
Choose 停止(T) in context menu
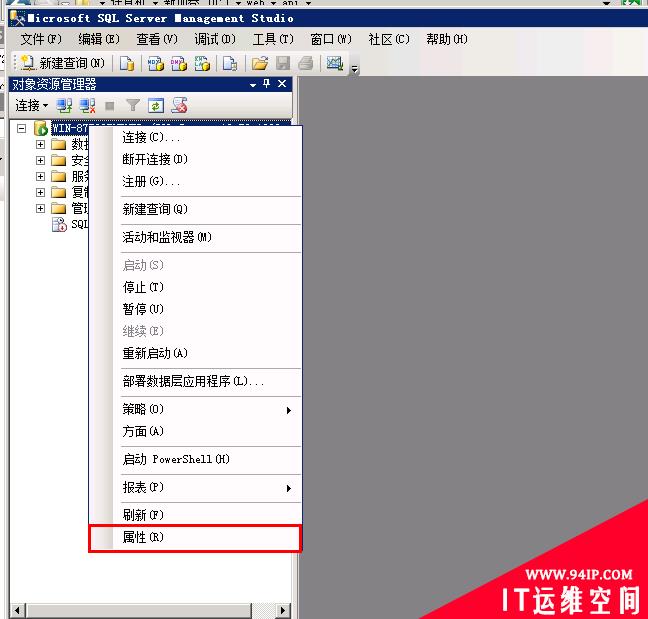(x=195, y=287)
